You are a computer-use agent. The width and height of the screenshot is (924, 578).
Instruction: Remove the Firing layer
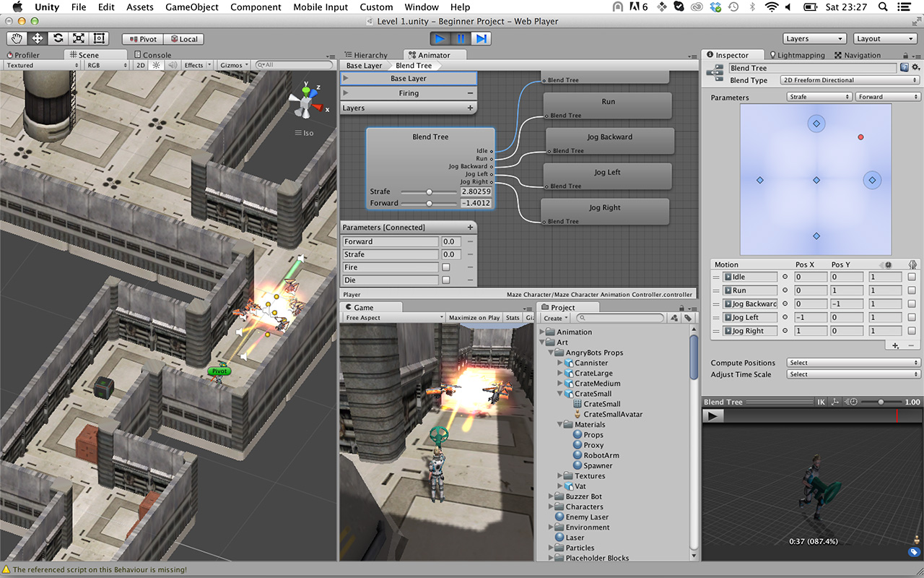pyautogui.click(x=470, y=93)
